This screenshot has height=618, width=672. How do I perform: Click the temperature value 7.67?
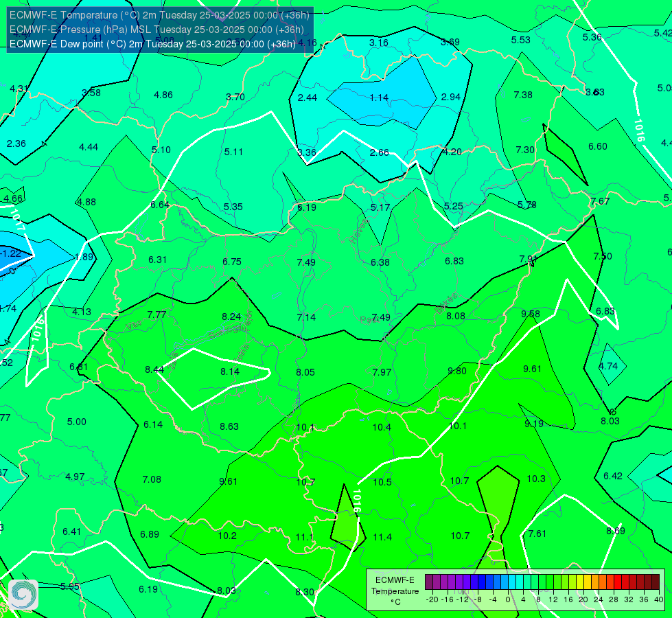(x=599, y=201)
